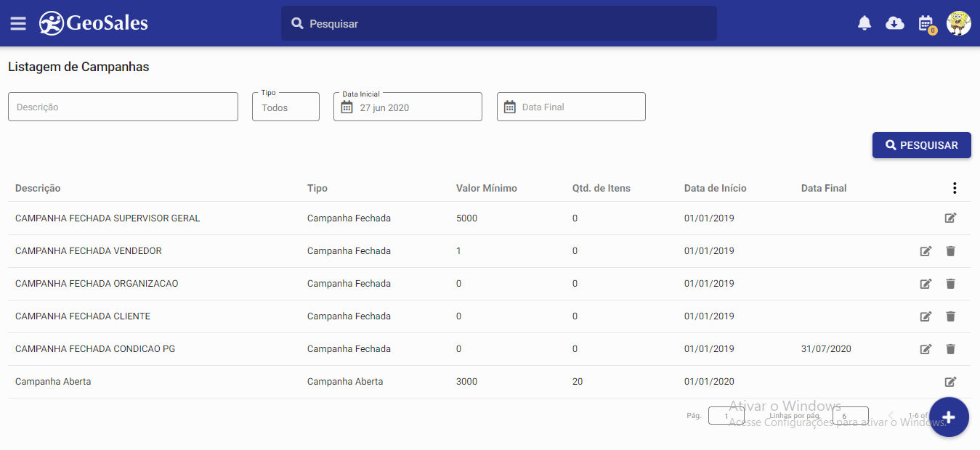Focus the top Pesquisar search bar
Screen dimensions: 980x450
pyautogui.click(x=498, y=24)
